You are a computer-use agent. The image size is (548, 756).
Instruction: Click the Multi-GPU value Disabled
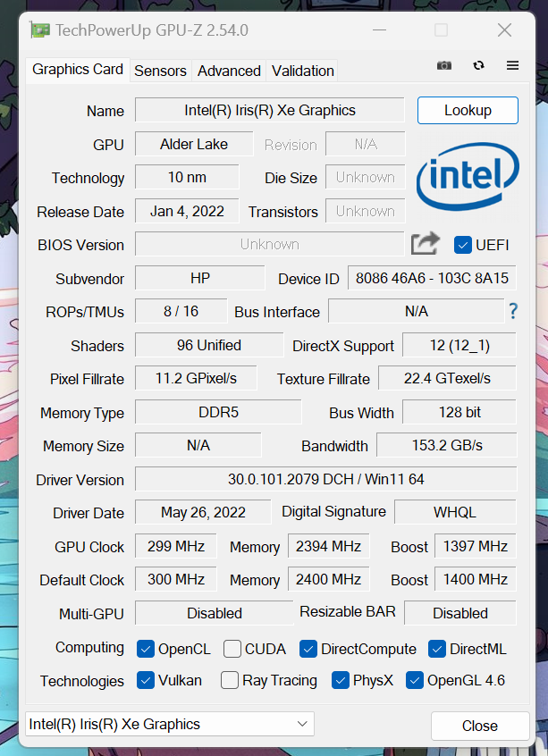(215, 613)
